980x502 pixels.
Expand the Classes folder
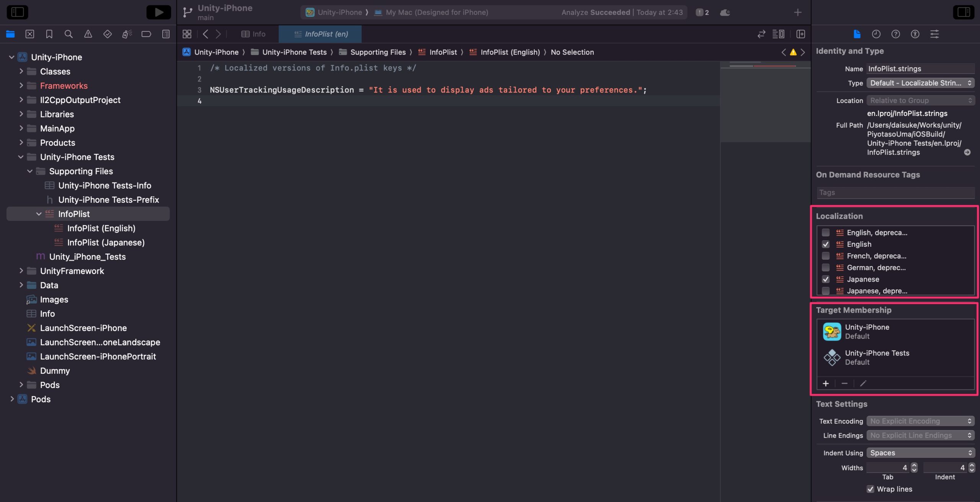pos(21,71)
